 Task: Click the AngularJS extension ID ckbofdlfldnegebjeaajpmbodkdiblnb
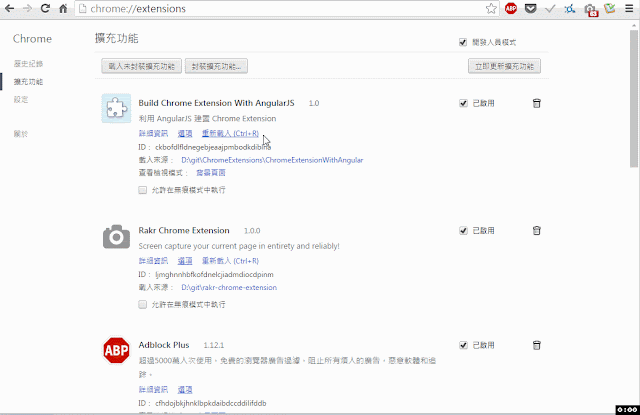click(213, 147)
